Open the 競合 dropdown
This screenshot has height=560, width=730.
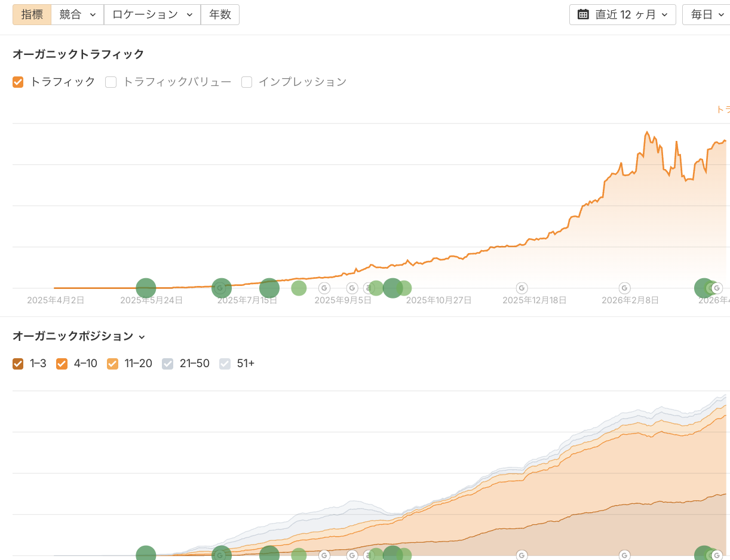click(77, 15)
